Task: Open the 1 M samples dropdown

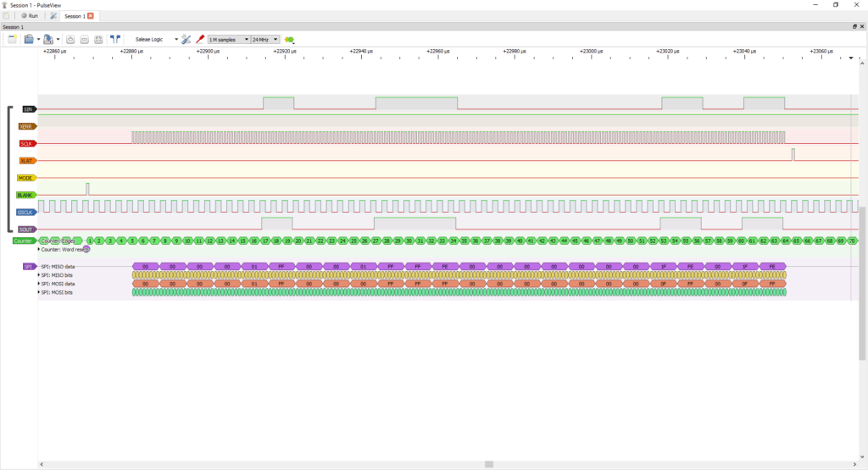Action: click(x=228, y=40)
